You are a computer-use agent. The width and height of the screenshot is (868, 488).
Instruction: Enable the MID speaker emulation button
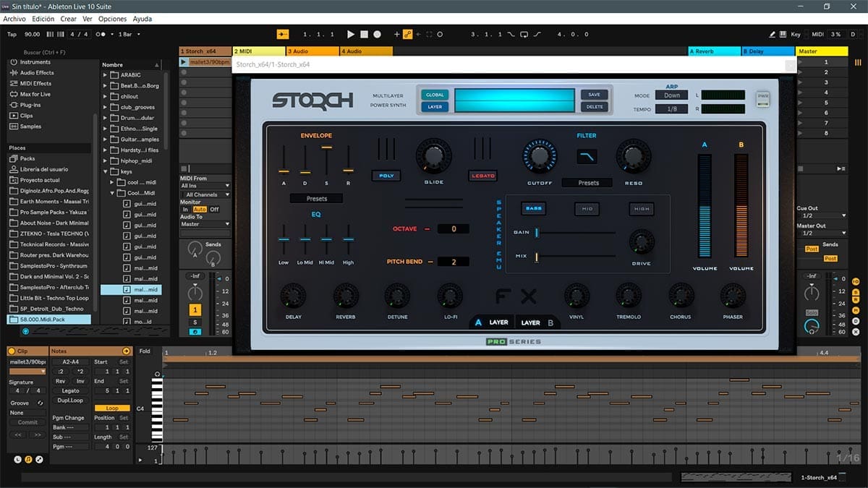[587, 209]
